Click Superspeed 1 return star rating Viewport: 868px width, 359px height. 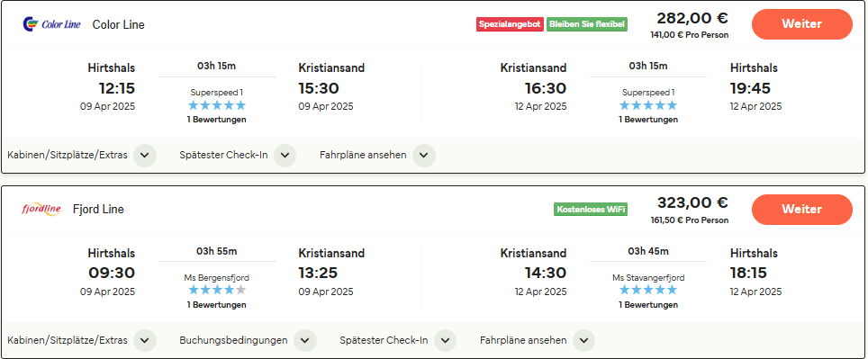(648, 105)
